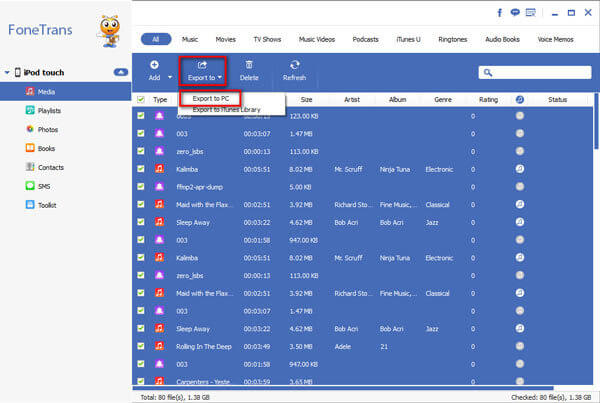This screenshot has height=403, width=600.
Task: Uncheck the select-all checkbox in header
Action: coord(141,100)
